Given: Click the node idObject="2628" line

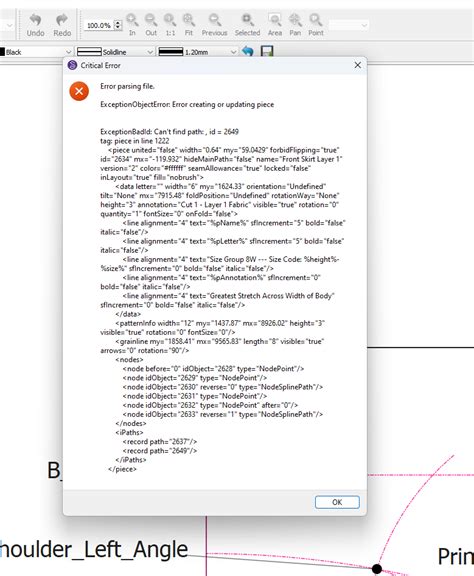Looking at the screenshot, I should pos(213,368).
